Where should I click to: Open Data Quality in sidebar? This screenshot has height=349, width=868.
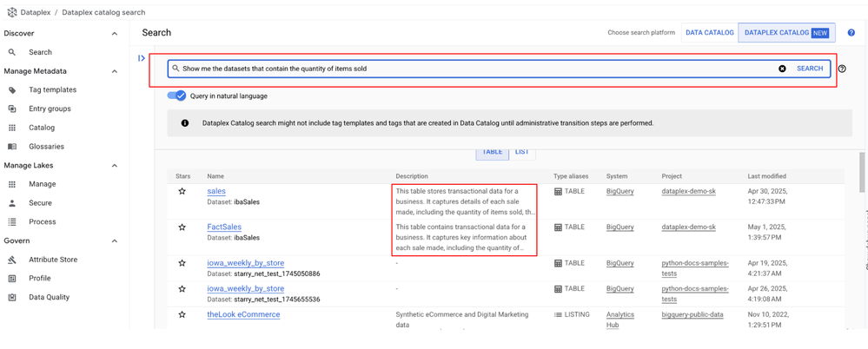click(50, 297)
